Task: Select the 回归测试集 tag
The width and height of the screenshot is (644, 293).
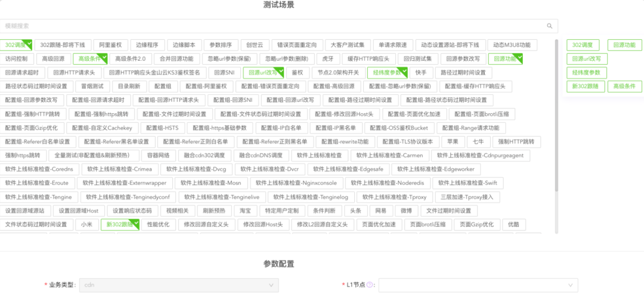Action: click(x=417, y=59)
